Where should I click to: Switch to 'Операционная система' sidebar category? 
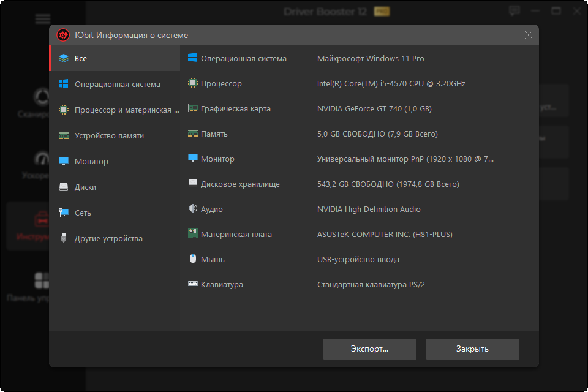point(115,84)
